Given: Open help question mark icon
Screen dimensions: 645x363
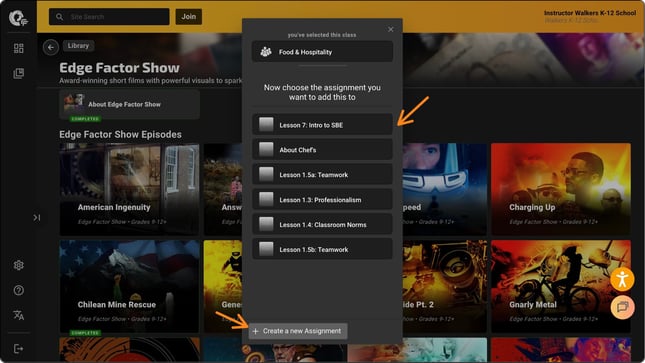Looking at the screenshot, I should (19, 291).
